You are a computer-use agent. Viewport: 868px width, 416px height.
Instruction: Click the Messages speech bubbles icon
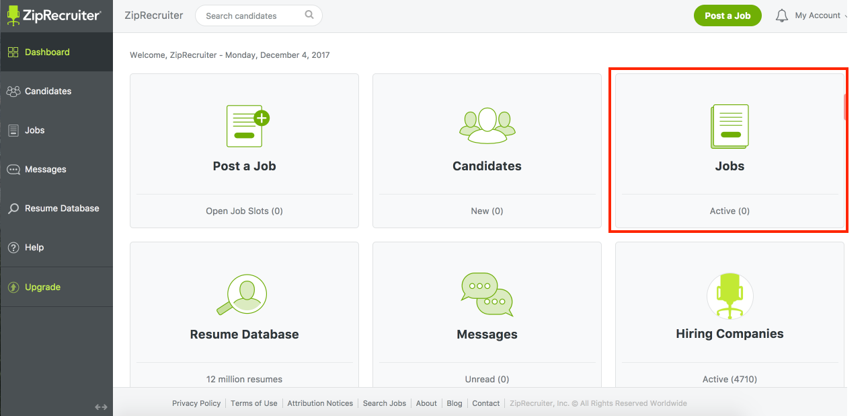pos(487,295)
